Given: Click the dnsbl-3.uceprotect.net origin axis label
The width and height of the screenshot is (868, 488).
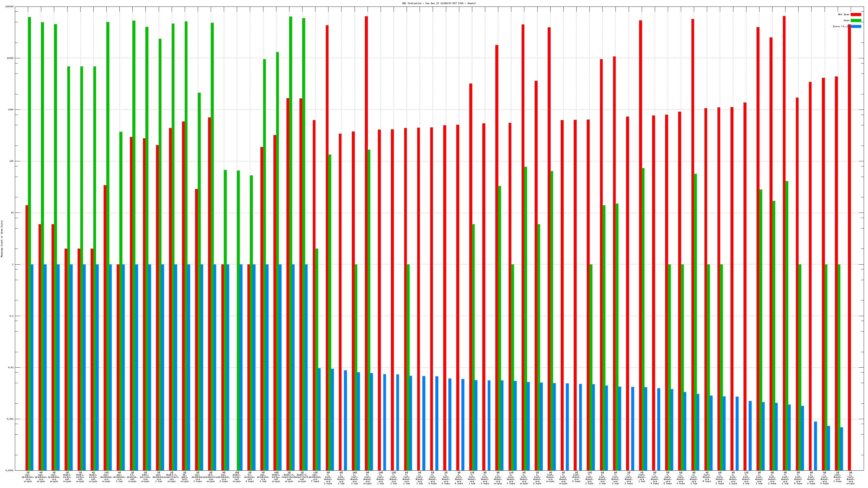Looking at the screenshot, I should click(x=289, y=477).
